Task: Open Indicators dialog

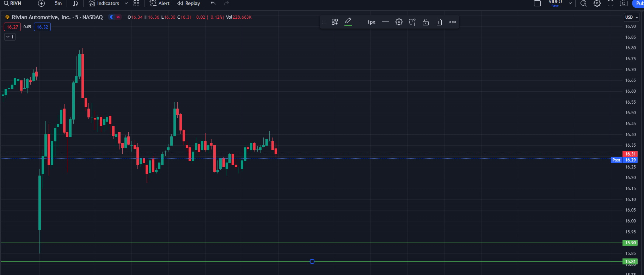Action: point(104,3)
